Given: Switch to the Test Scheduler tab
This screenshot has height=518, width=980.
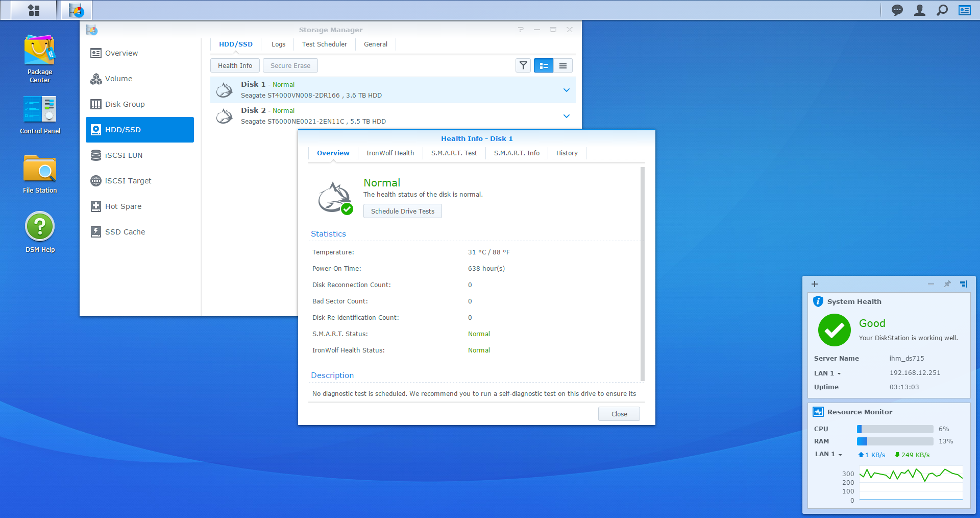Looking at the screenshot, I should point(325,44).
